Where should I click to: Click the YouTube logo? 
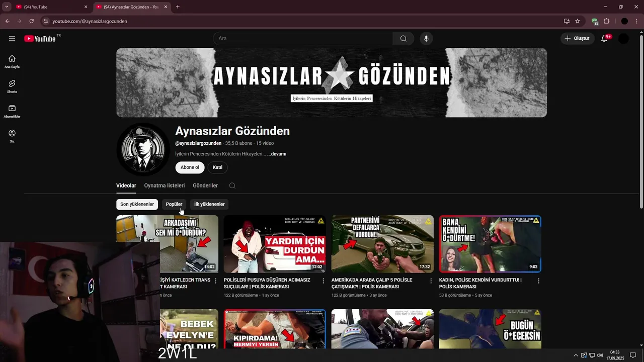click(x=40, y=39)
